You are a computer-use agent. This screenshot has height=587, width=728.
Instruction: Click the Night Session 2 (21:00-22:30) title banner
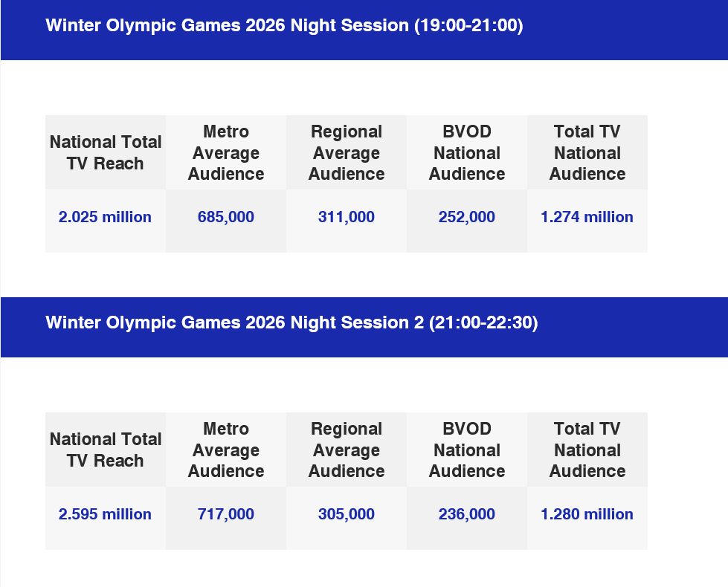point(291,323)
